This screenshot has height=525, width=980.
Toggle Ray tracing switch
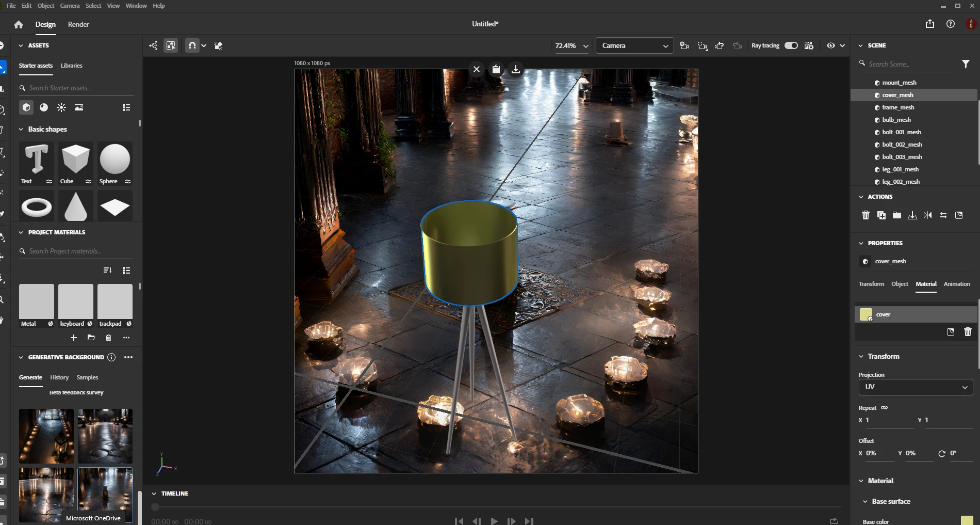tap(791, 45)
